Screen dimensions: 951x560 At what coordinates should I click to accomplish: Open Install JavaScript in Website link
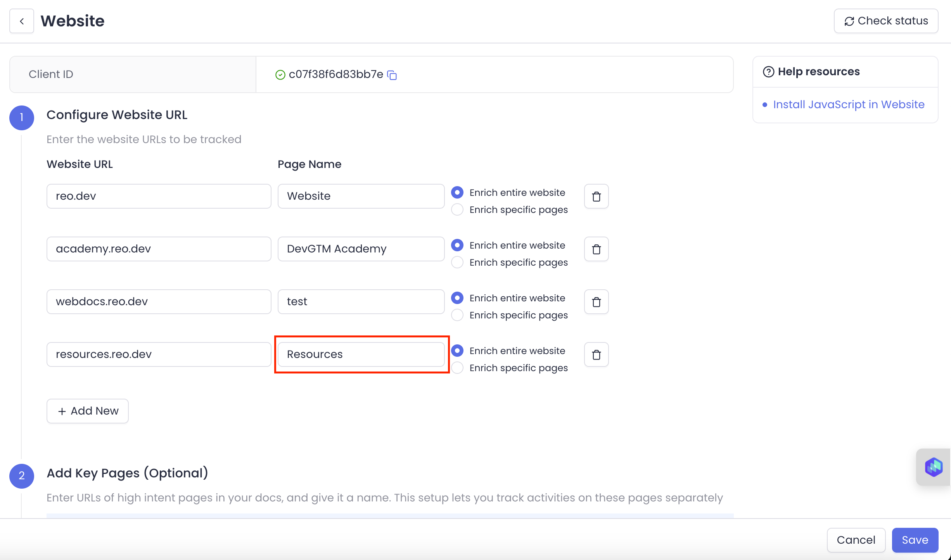click(x=849, y=105)
